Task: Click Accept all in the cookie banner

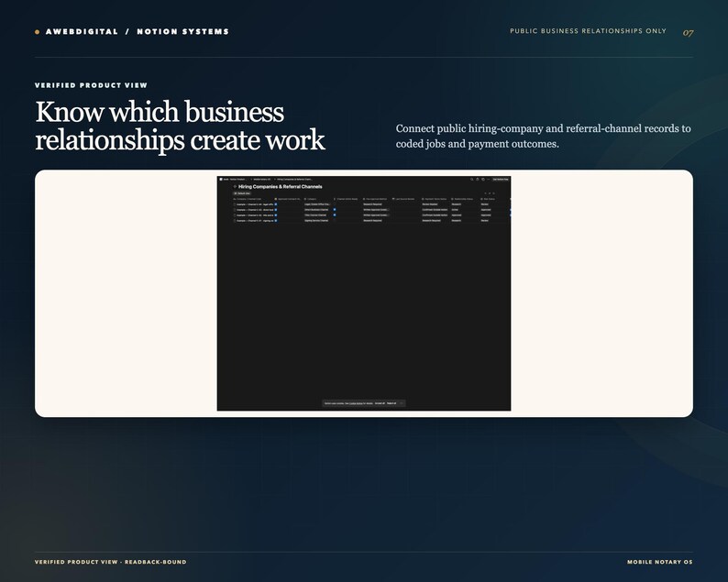Action: (380, 403)
